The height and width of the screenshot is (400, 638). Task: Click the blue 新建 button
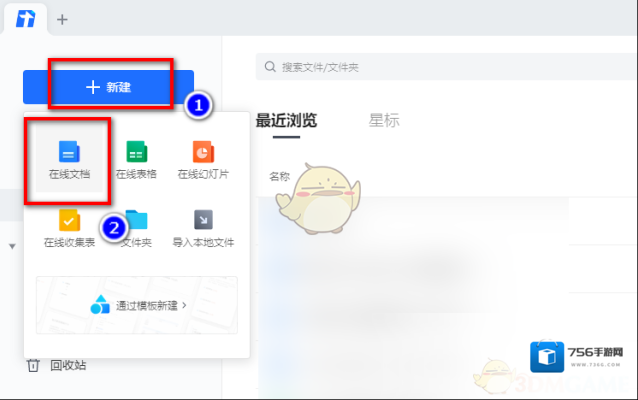tap(108, 87)
